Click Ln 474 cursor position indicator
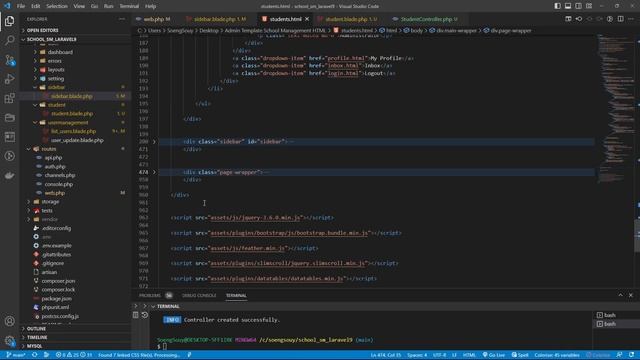640x360 pixels. coord(386,355)
